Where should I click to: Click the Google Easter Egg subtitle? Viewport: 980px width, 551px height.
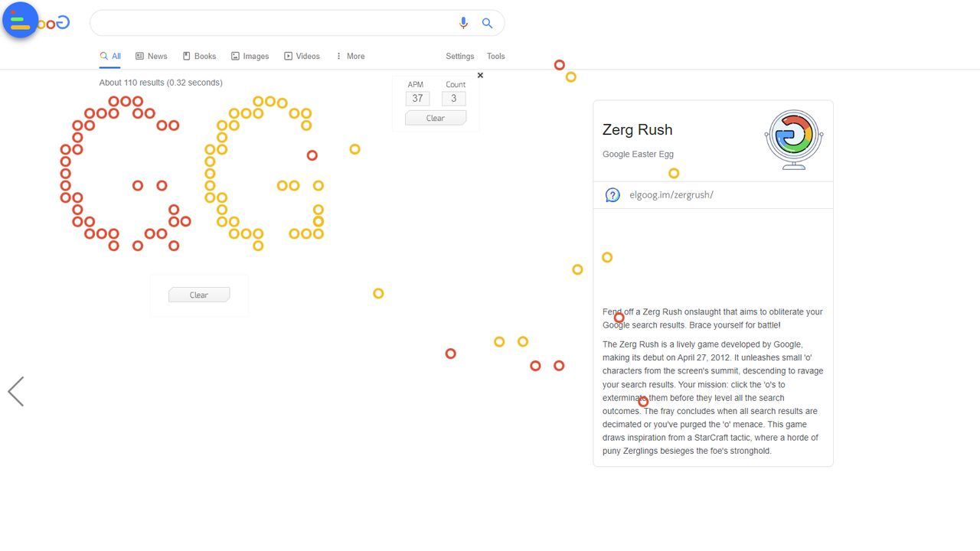[x=638, y=154]
